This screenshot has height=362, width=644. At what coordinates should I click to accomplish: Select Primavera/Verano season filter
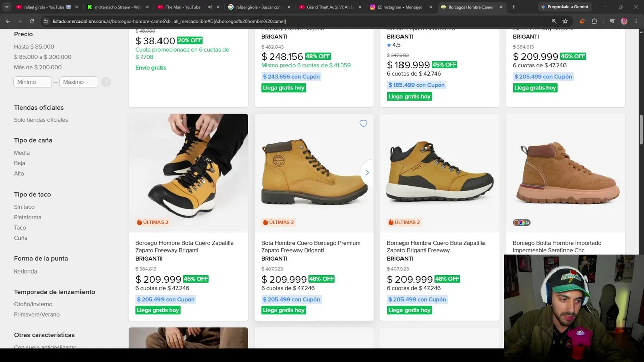[37, 314]
